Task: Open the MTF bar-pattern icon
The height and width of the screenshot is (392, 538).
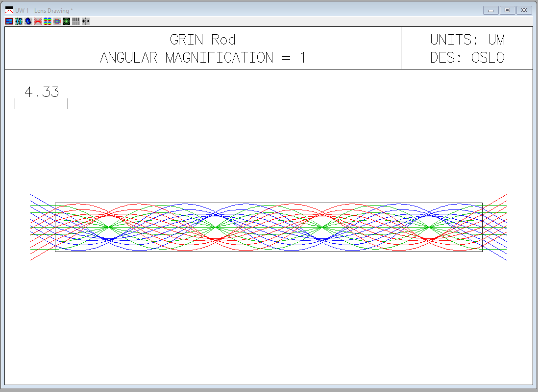Action: [x=76, y=21]
